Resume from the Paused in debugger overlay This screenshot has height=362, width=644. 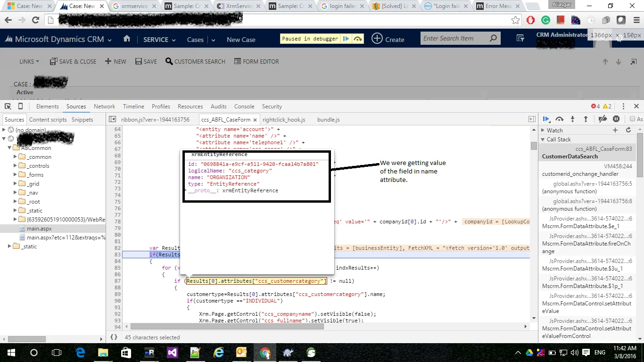[x=346, y=39]
